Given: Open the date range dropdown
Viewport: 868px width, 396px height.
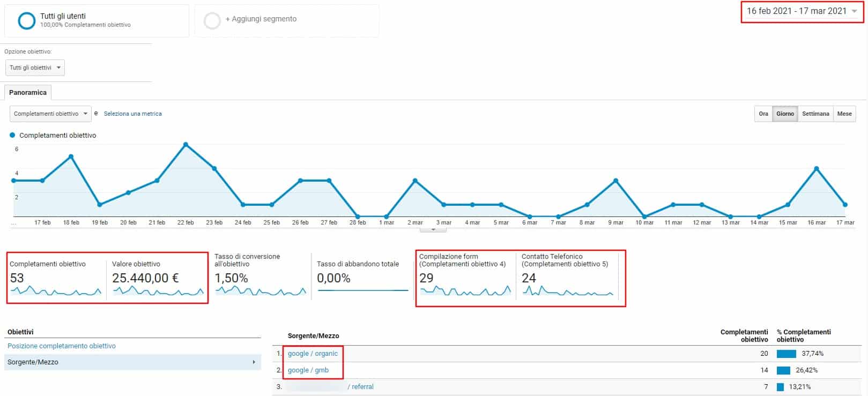Looking at the screenshot, I should tap(802, 11).
